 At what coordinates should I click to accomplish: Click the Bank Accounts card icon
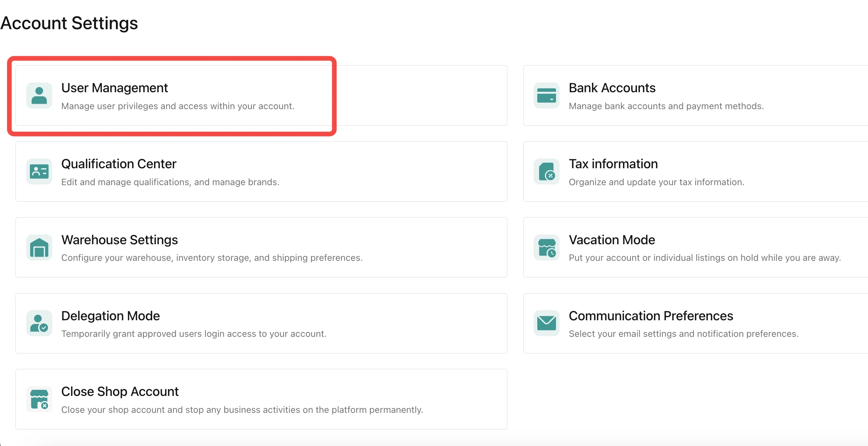point(546,95)
